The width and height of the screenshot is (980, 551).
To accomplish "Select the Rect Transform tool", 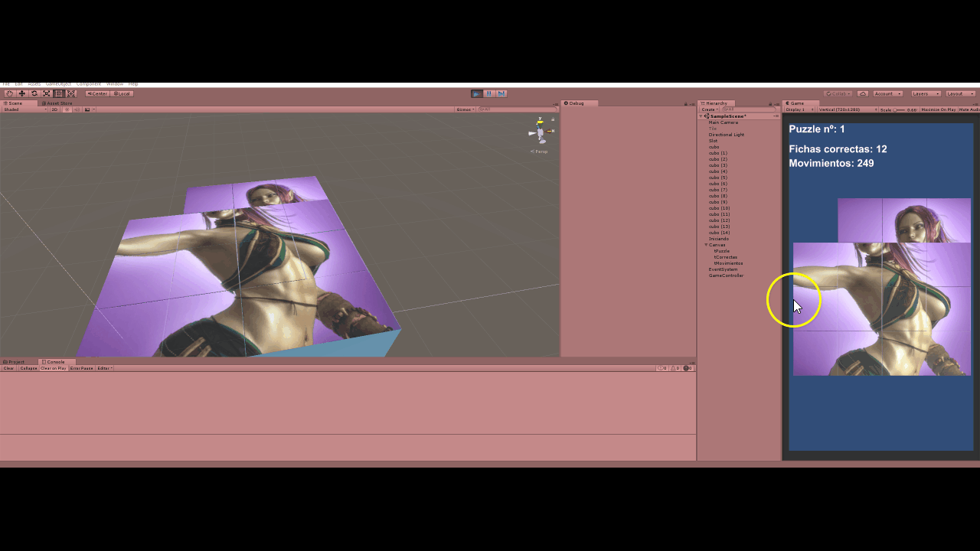I will point(59,93).
